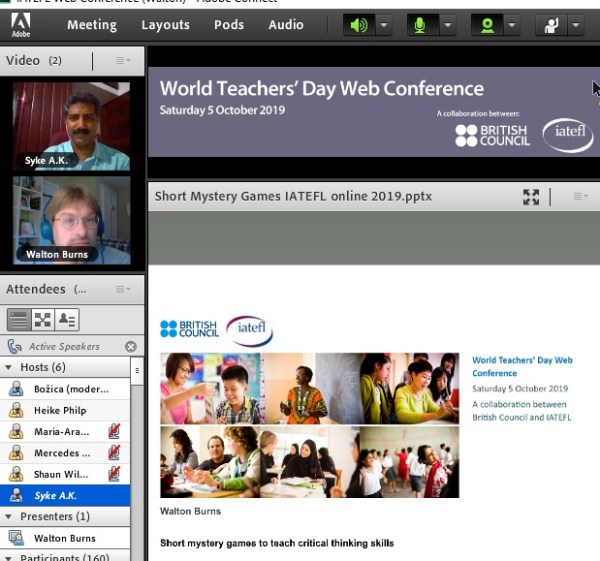The image size is (600, 561).
Task: Select presenter Walton Burns in list
Action: pyautogui.click(x=65, y=538)
